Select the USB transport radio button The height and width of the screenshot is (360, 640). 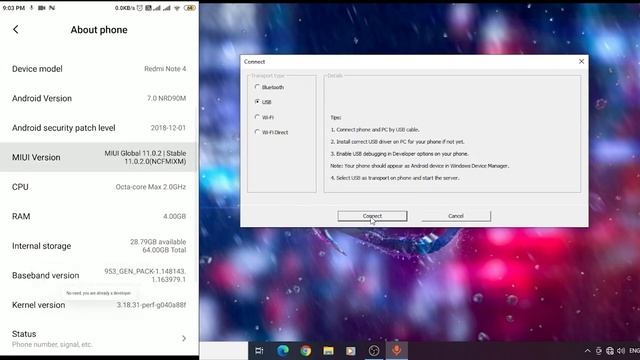pyautogui.click(x=257, y=102)
